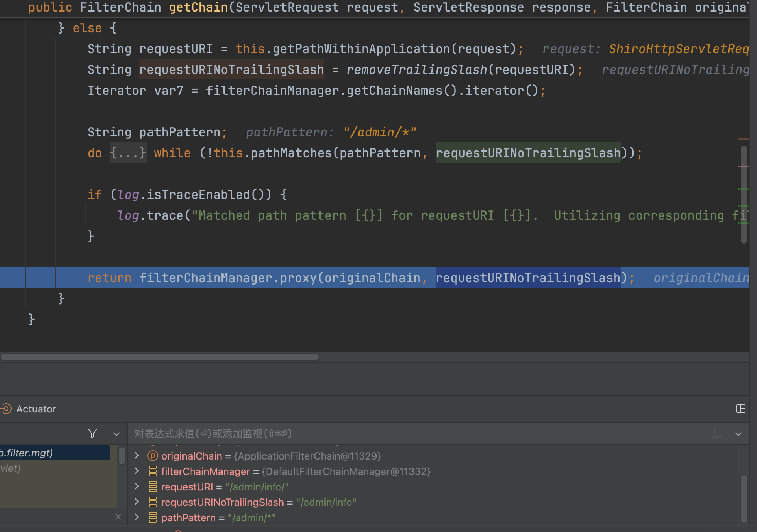
Task: Open the expression history dropdown chevron
Action: tap(738, 434)
